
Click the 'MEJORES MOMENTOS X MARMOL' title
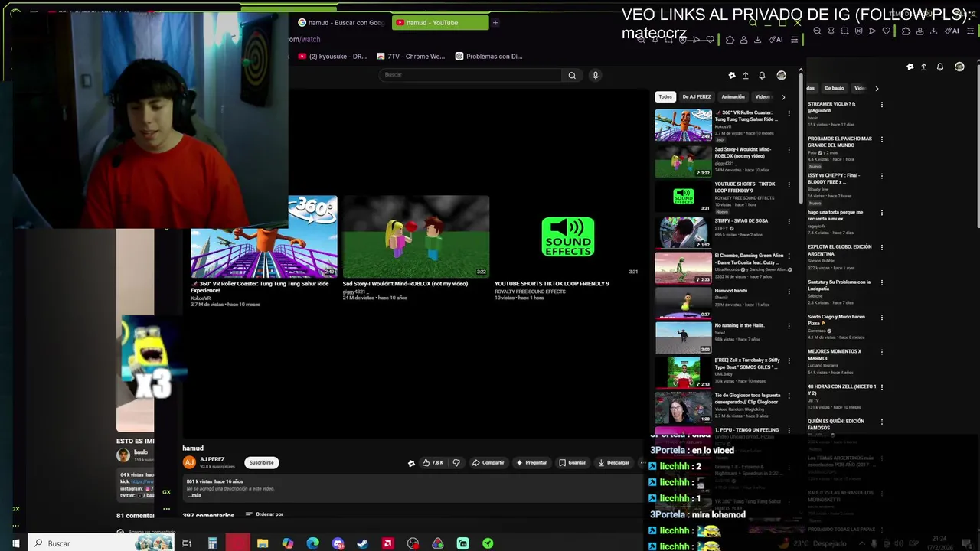[835, 355]
